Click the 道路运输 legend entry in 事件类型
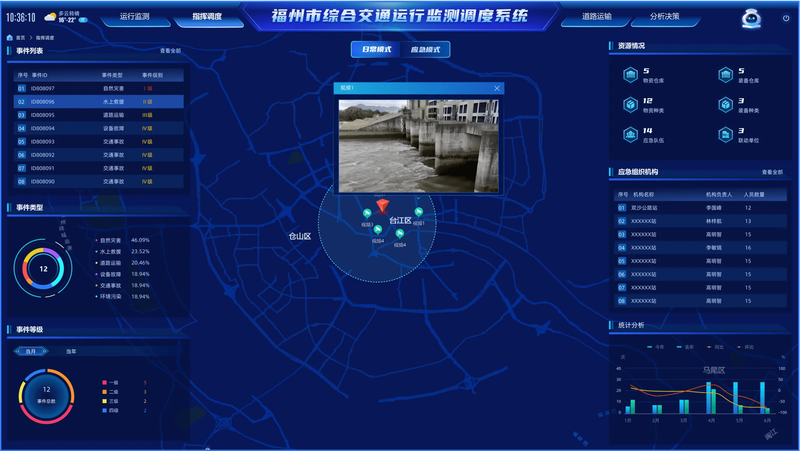Screen dimensions: 800x451 coord(122,263)
